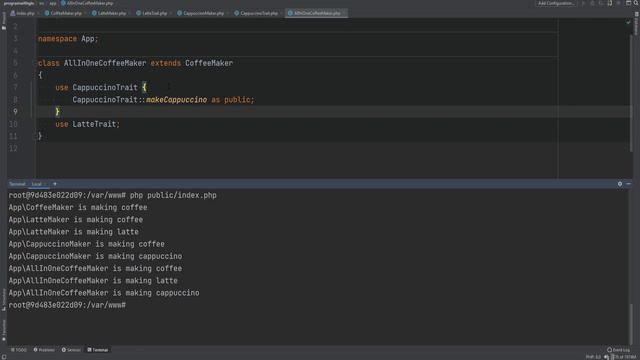Switch to the CoffeeMaker.php tab

point(64,13)
